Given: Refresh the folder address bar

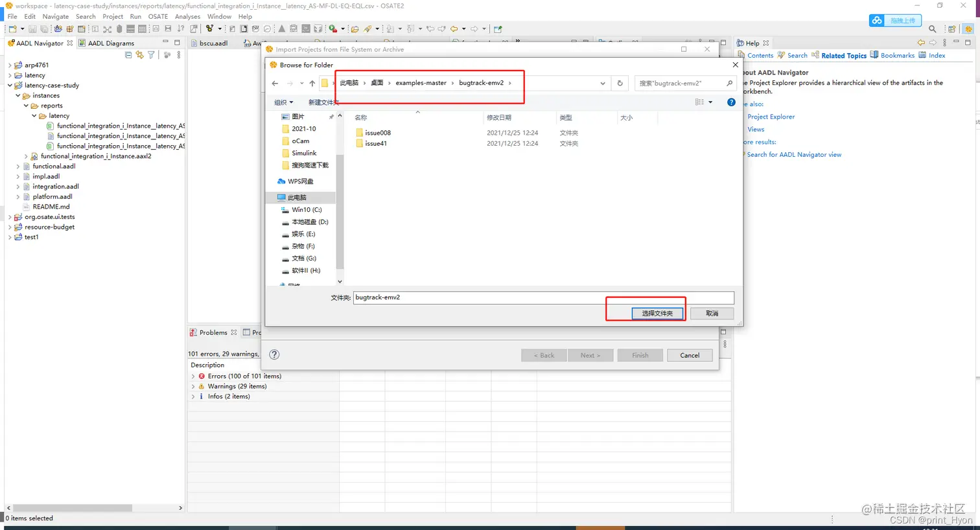Looking at the screenshot, I should pyautogui.click(x=620, y=84).
